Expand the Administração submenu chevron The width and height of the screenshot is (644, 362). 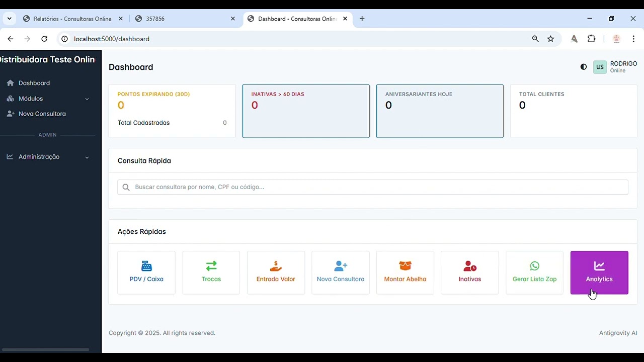87,157
